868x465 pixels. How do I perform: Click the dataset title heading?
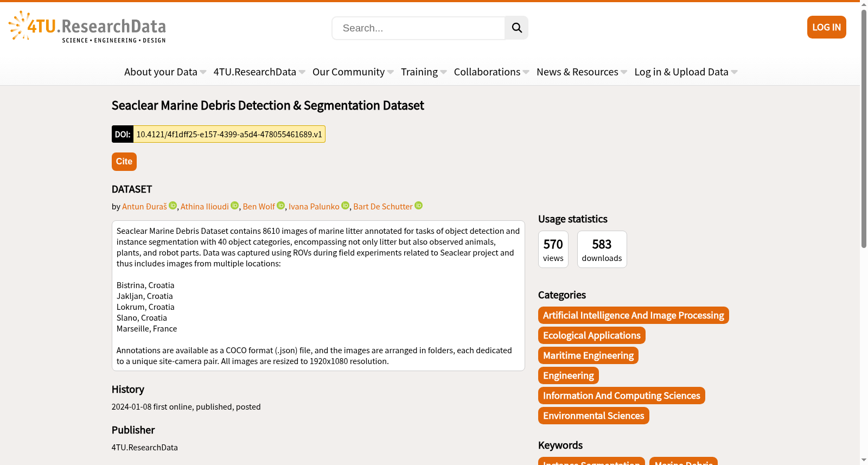(x=267, y=105)
